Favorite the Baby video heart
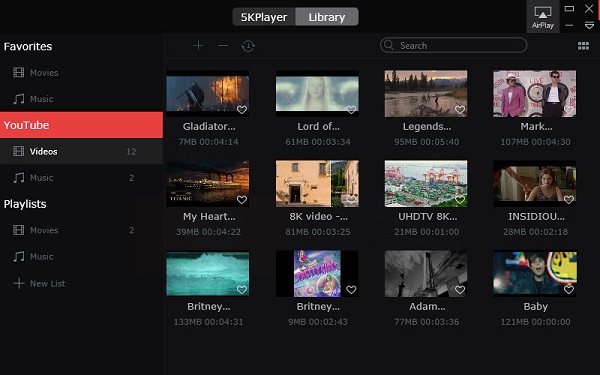This screenshot has height=375, width=600. coord(569,290)
